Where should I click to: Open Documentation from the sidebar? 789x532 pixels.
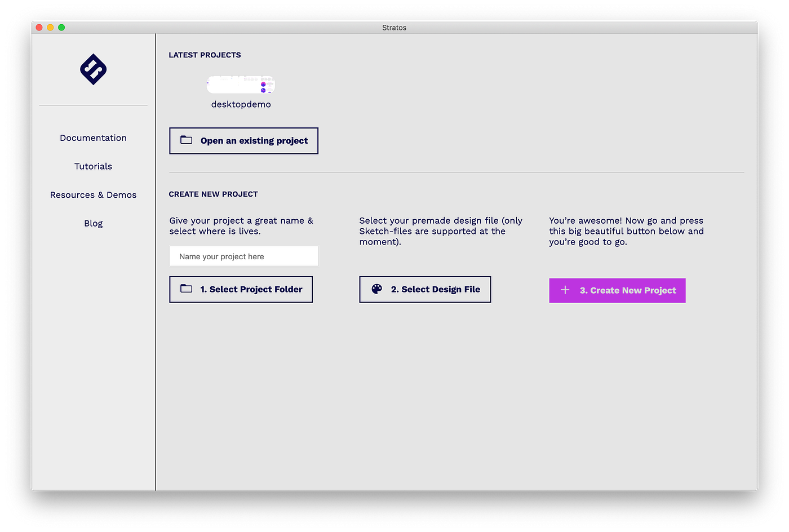point(93,138)
